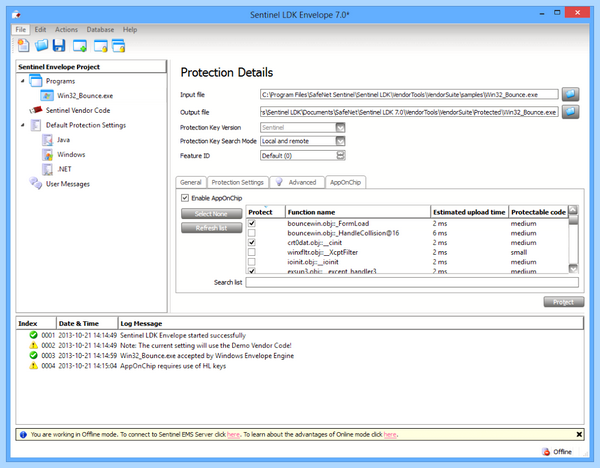Click the function list scroll up arrow
This screenshot has width=600, height=468.
573,210
